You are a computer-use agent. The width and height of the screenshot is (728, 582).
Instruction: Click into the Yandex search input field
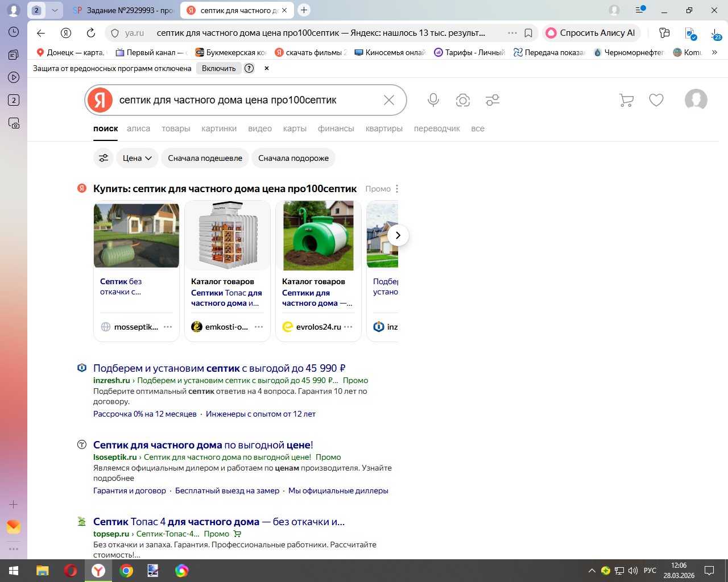[245, 100]
